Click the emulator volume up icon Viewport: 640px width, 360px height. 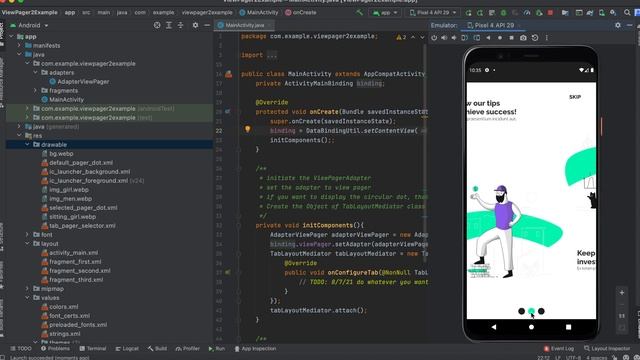(x=444, y=38)
